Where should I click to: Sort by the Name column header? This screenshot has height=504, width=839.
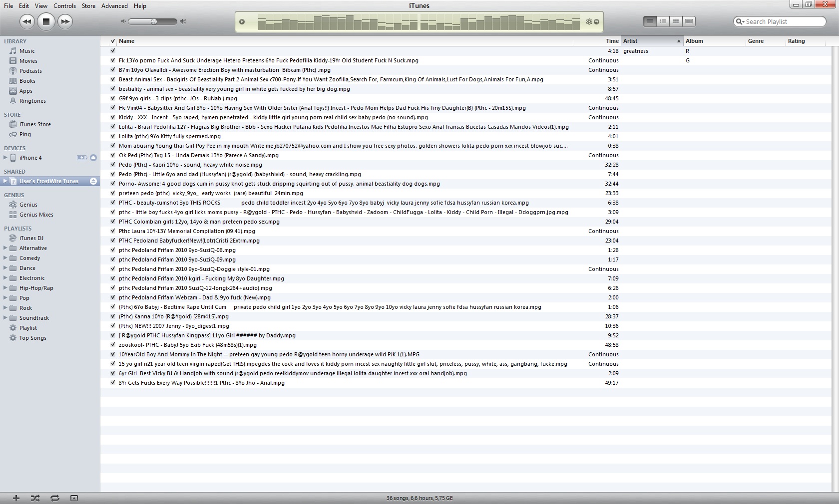pyautogui.click(x=344, y=41)
